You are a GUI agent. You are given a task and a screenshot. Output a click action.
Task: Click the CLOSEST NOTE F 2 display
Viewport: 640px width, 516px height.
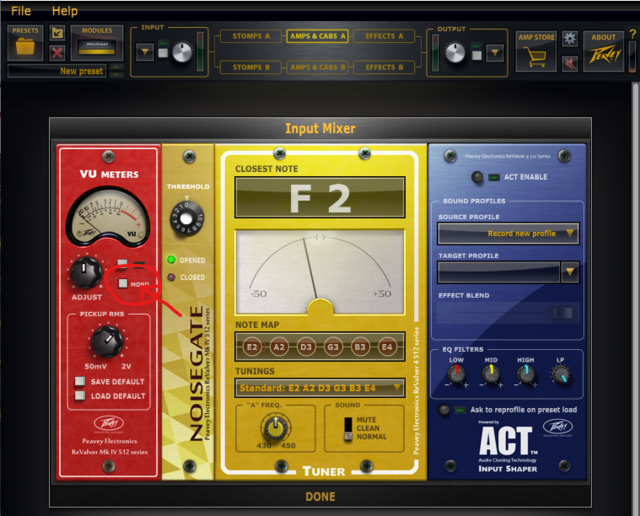click(x=320, y=198)
